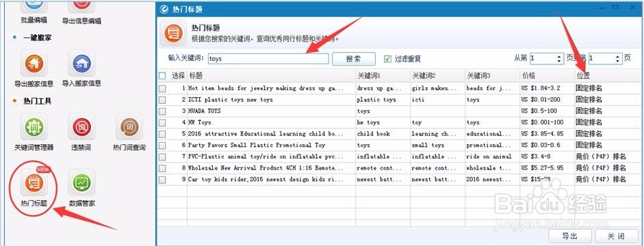Check the row for ICTI plastic toys

point(162,100)
